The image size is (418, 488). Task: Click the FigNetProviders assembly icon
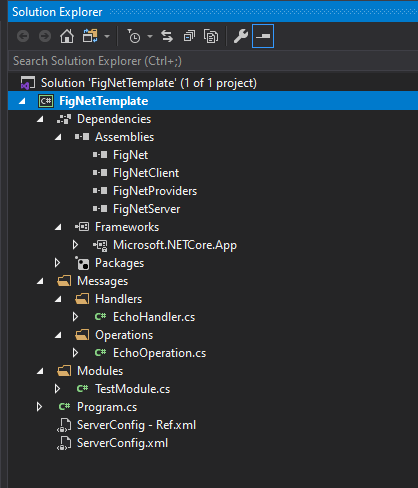click(x=100, y=191)
